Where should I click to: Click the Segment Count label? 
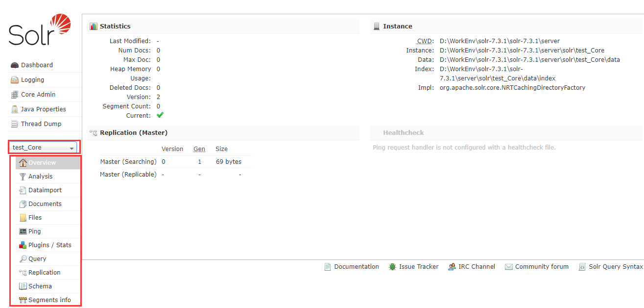(126, 106)
